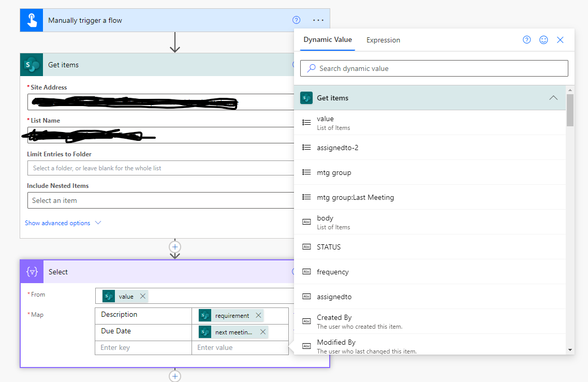Insert a new step below the Select action
This screenshot has width=588, height=382.
pos(175,376)
